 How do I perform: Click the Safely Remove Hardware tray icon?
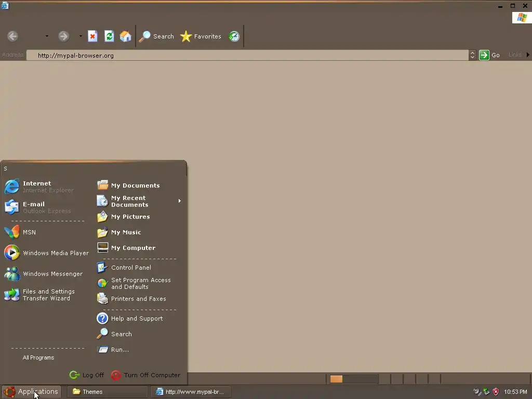(x=486, y=392)
